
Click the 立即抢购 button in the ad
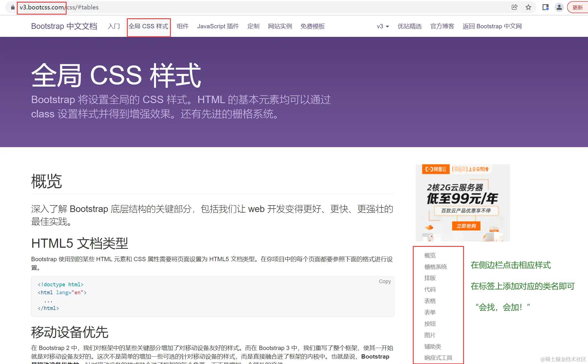466,226
